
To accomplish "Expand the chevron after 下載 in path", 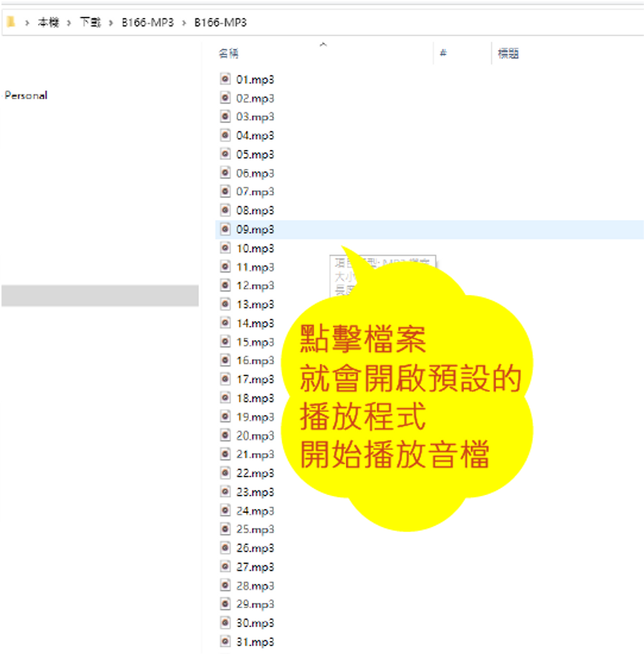I will click(111, 23).
